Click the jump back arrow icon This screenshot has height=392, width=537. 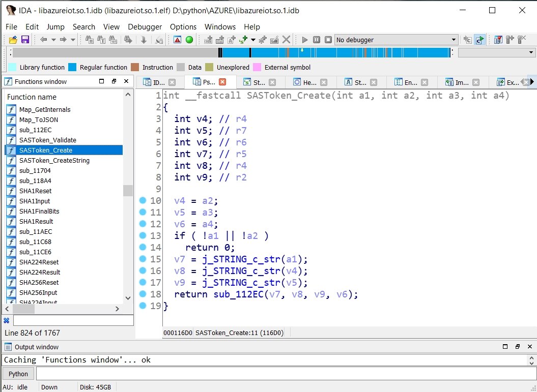[44, 40]
